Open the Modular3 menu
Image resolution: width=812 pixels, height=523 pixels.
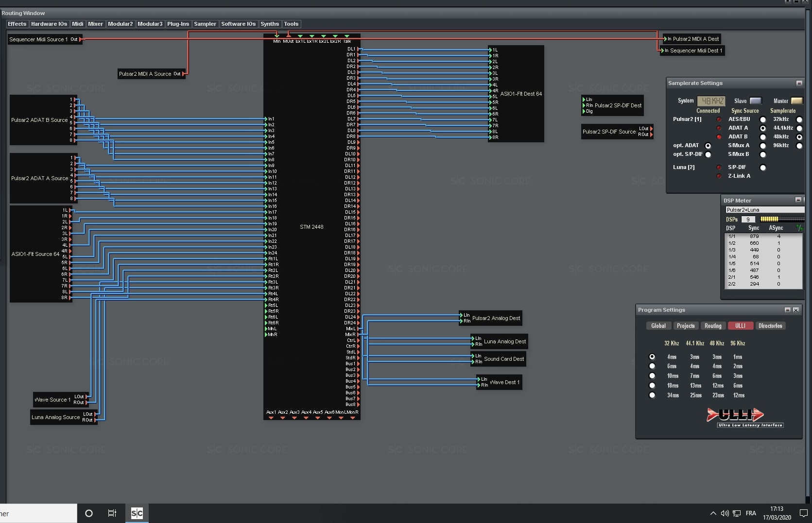click(150, 24)
